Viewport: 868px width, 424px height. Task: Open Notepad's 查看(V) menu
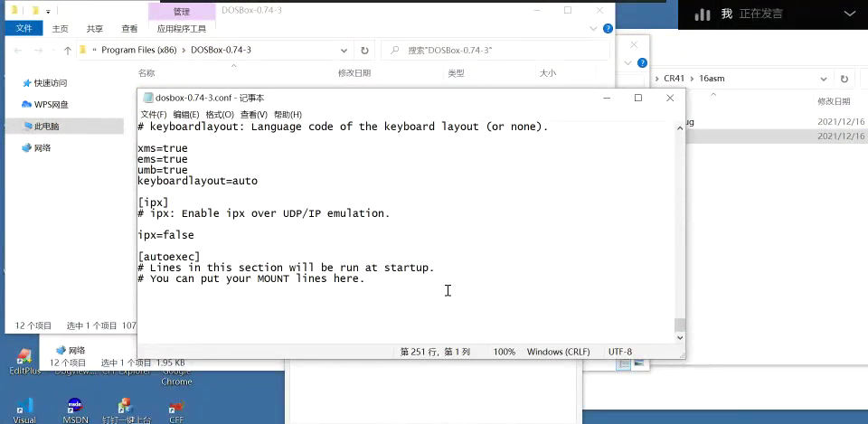(253, 115)
